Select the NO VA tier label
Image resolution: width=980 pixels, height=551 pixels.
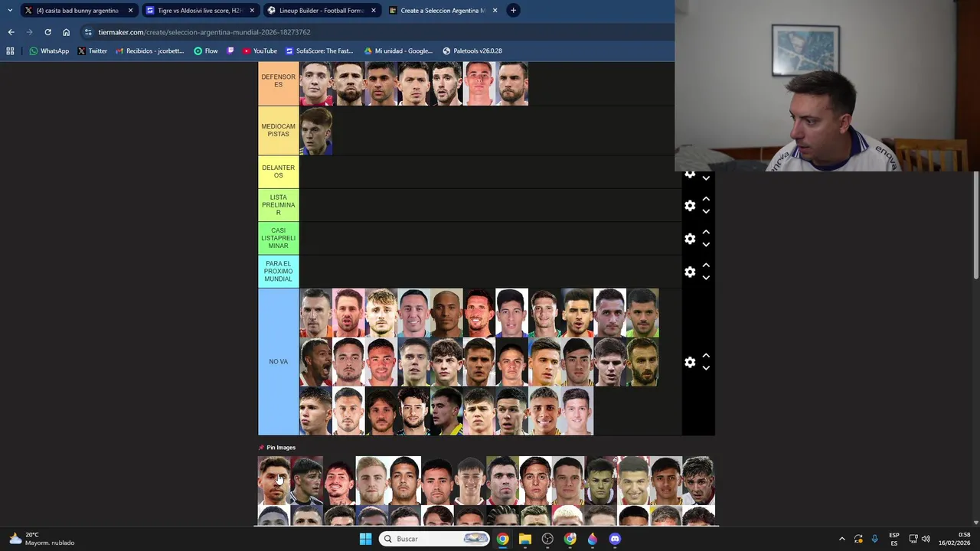point(278,361)
